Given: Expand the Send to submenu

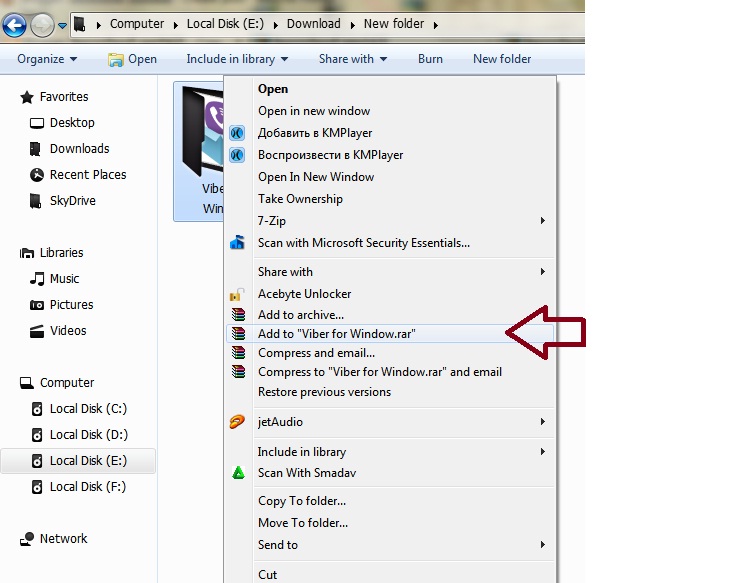Looking at the screenshot, I should (x=390, y=545).
